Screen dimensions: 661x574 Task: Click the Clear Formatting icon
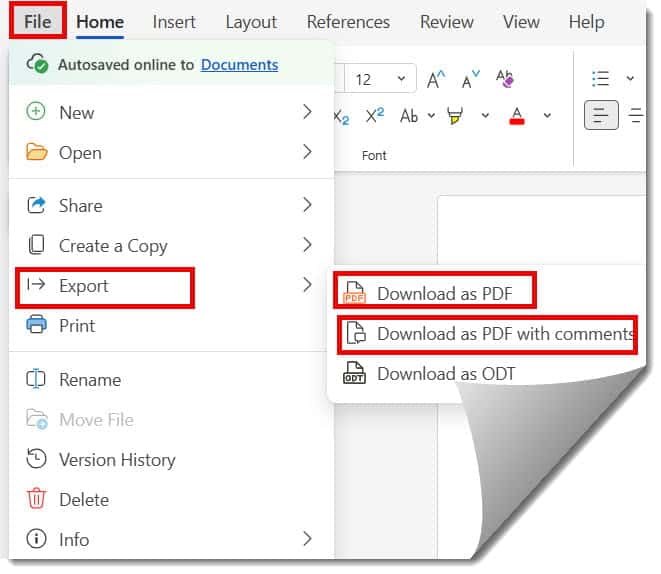(x=505, y=78)
